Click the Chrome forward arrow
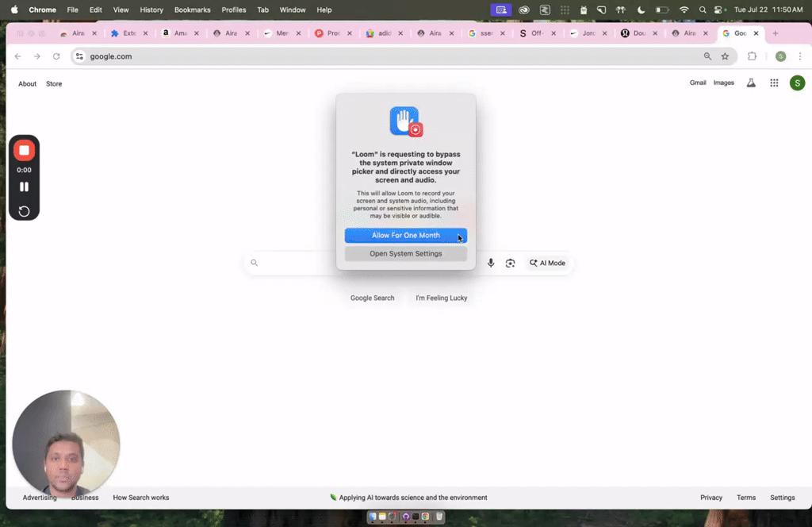The width and height of the screenshot is (812, 527). (36, 56)
